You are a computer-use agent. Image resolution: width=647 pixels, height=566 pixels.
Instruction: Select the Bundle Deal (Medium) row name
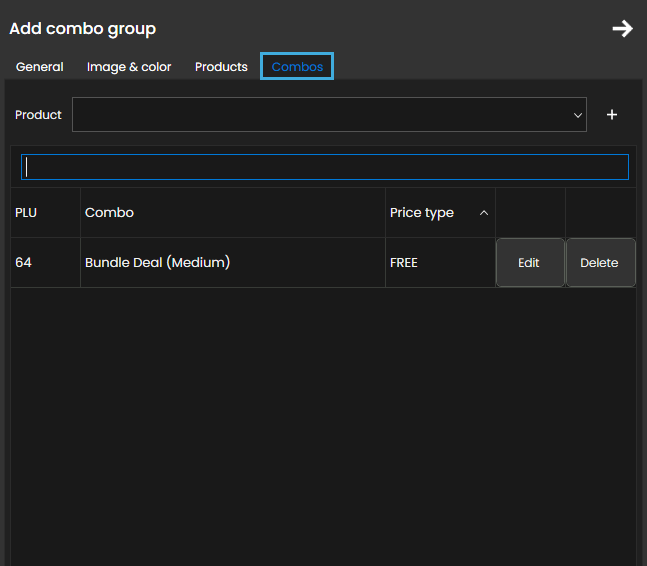[x=158, y=263]
